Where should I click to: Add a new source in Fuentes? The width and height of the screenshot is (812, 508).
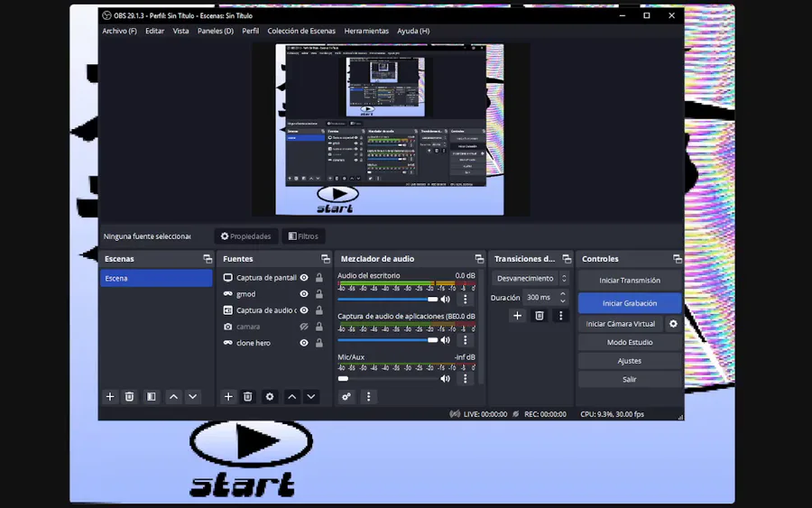coord(228,397)
